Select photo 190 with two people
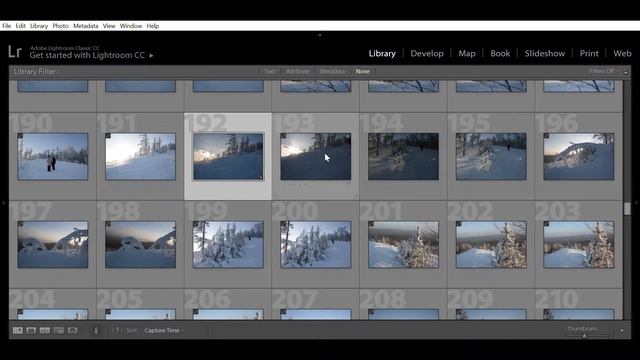Screen dimensions: 640x360 53,156
